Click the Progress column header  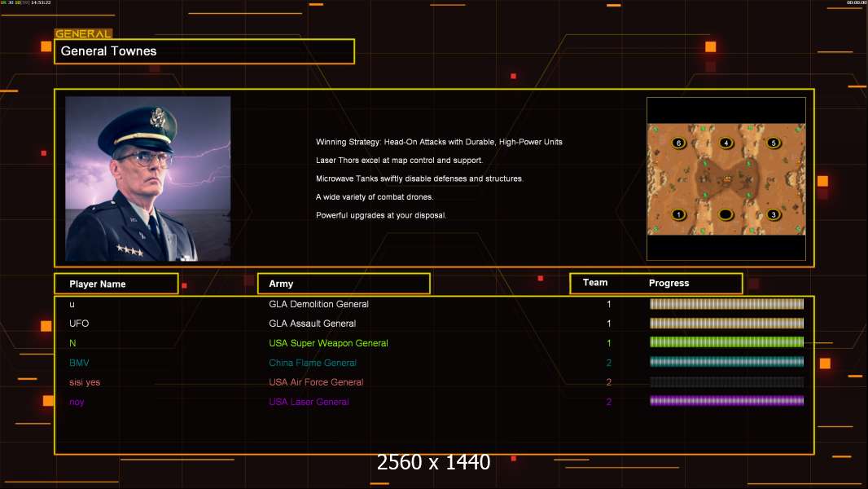[x=669, y=283]
